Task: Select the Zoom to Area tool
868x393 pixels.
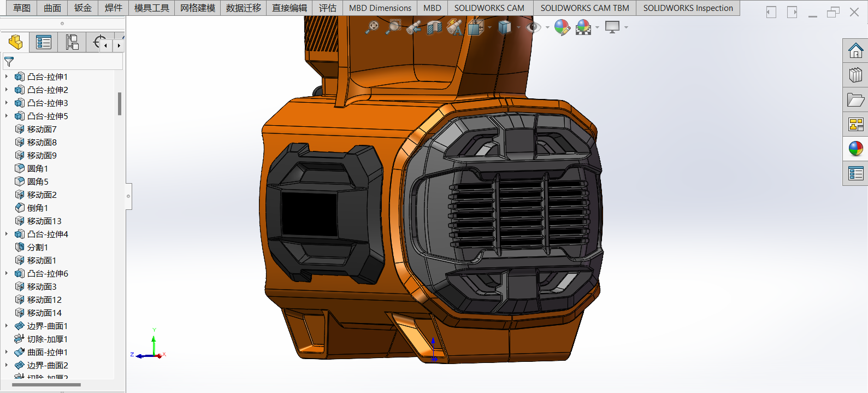Action: click(393, 27)
